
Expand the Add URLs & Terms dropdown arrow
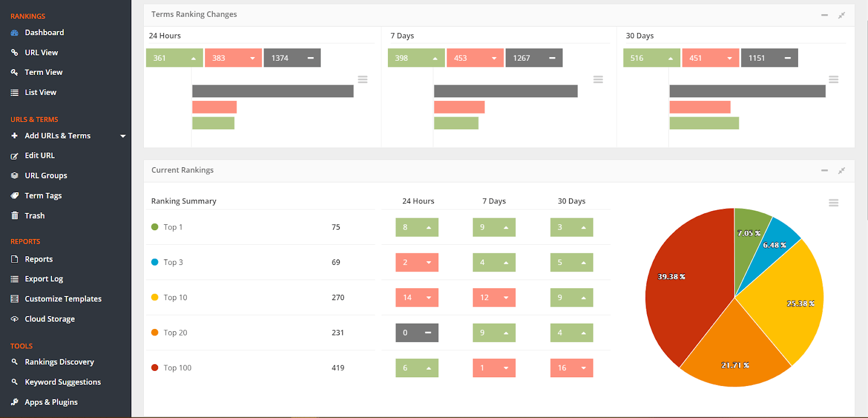pos(123,136)
